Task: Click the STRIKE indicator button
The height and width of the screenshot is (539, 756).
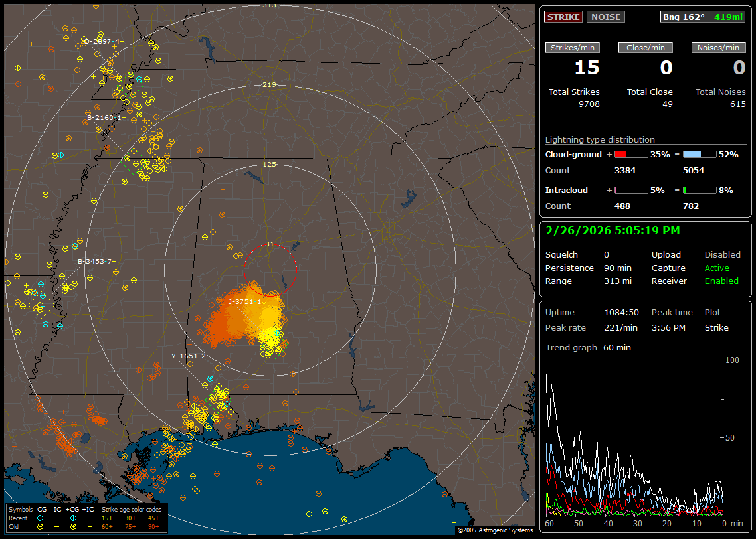Action: tap(563, 17)
